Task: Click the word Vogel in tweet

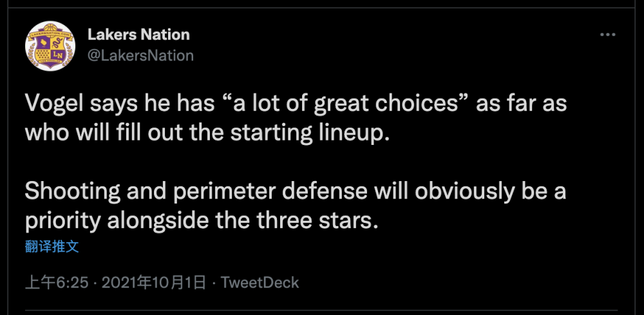Action: [x=53, y=104]
